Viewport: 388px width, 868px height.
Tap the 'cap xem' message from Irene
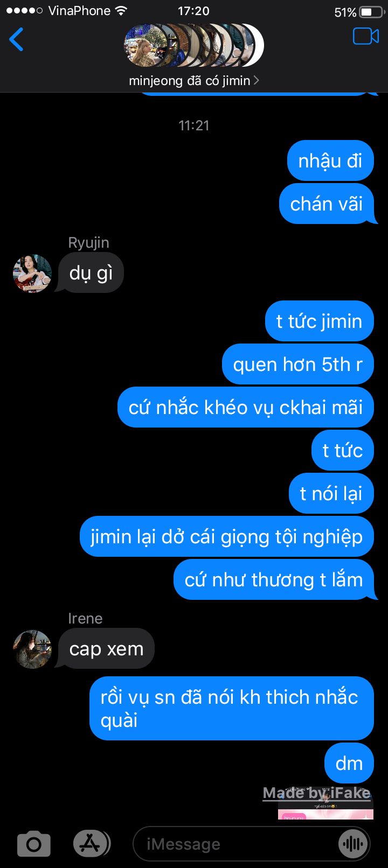pos(106,648)
